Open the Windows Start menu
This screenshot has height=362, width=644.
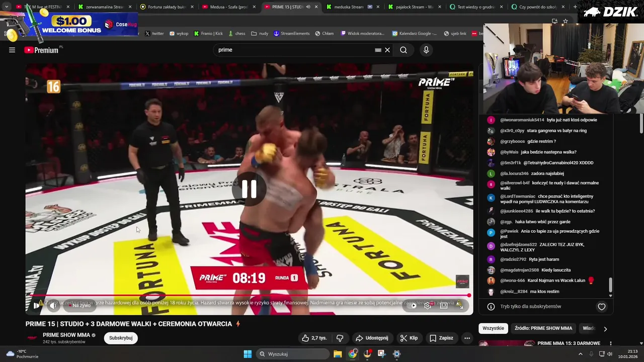pyautogui.click(x=248, y=354)
